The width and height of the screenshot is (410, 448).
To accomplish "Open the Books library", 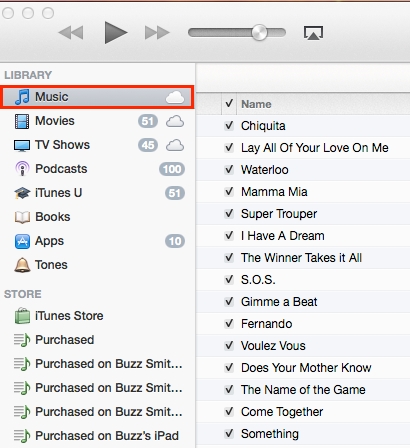I will point(97,217).
